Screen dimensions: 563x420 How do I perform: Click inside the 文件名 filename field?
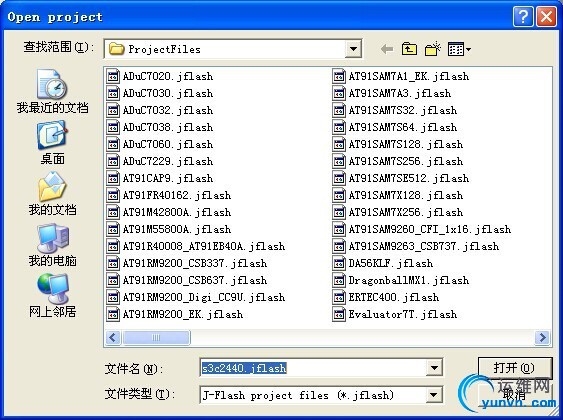point(313,368)
